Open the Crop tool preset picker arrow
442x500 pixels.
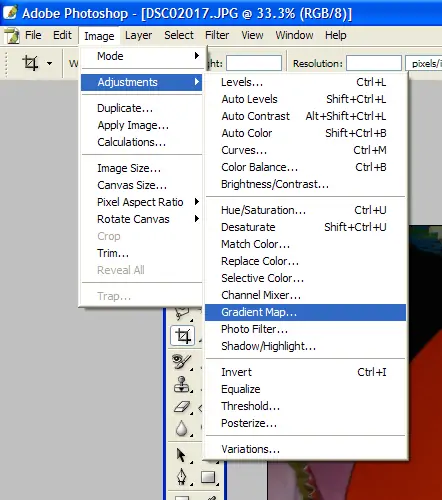(x=49, y=63)
